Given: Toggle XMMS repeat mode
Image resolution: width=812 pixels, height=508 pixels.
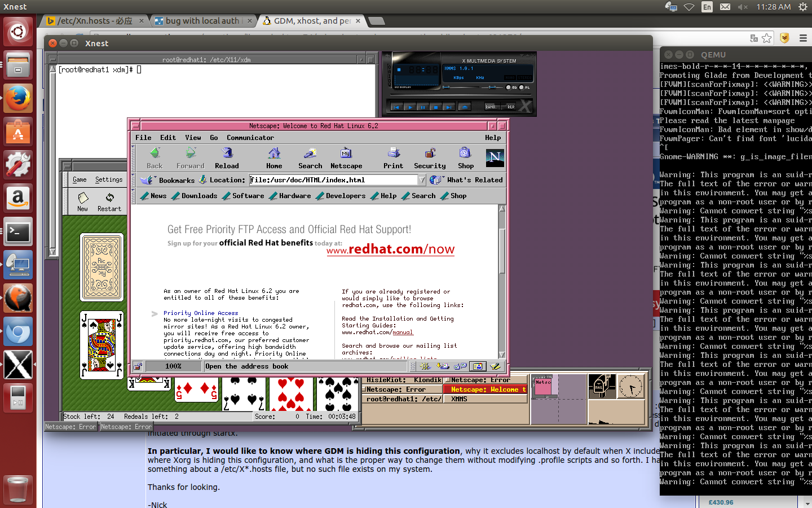Looking at the screenshot, I should pos(510,107).
